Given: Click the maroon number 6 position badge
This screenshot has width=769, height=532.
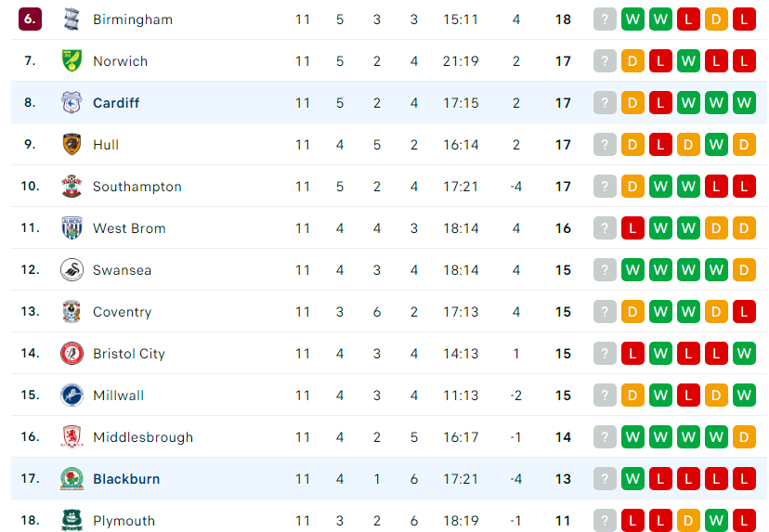Looking at the screenshot, I should (30, 19).
